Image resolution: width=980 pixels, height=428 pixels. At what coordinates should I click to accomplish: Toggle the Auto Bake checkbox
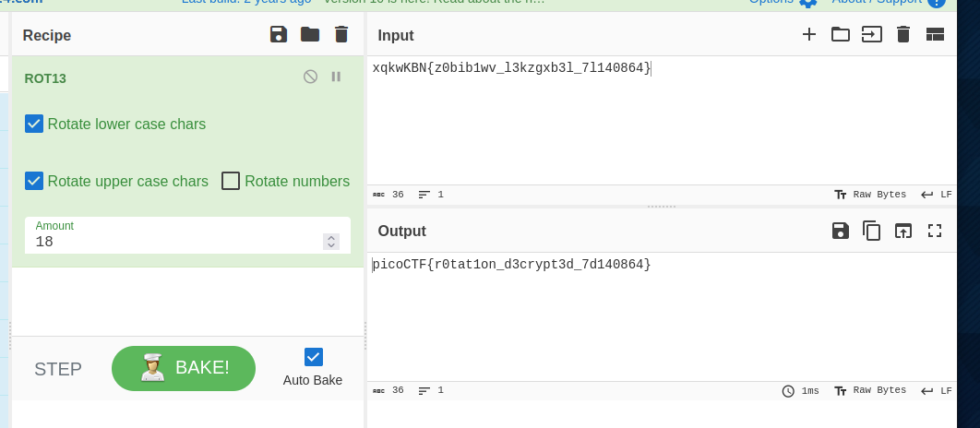coord(313,357)
